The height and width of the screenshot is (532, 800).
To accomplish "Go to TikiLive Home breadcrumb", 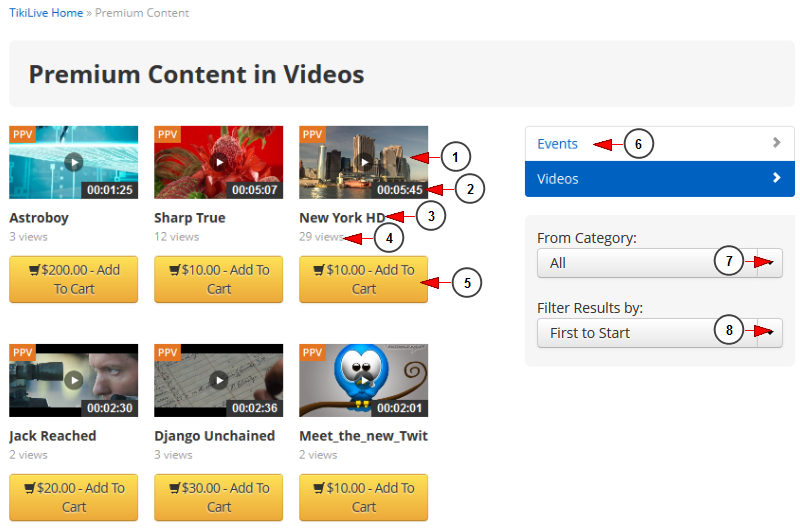I will click(46, 13).
